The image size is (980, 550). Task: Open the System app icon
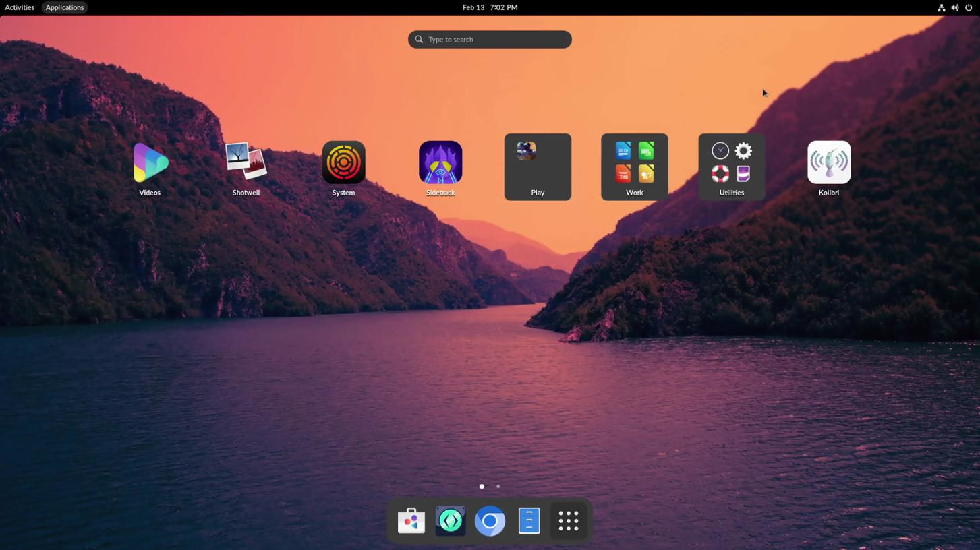343,162
